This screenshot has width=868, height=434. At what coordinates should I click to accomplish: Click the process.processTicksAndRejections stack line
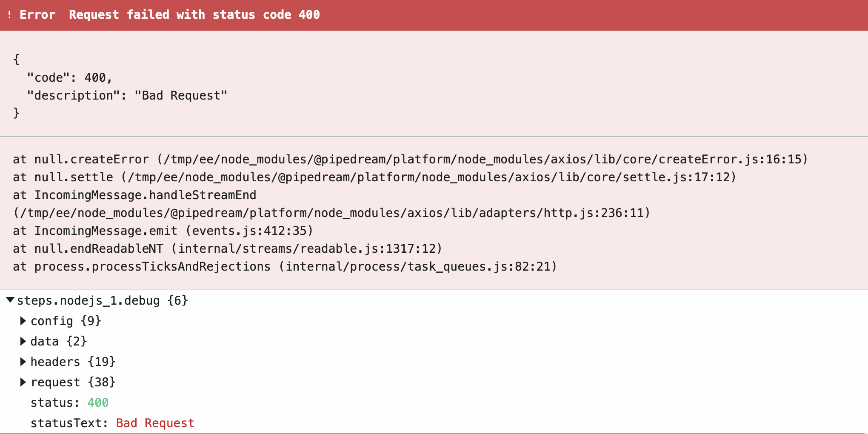coord(285,266)
